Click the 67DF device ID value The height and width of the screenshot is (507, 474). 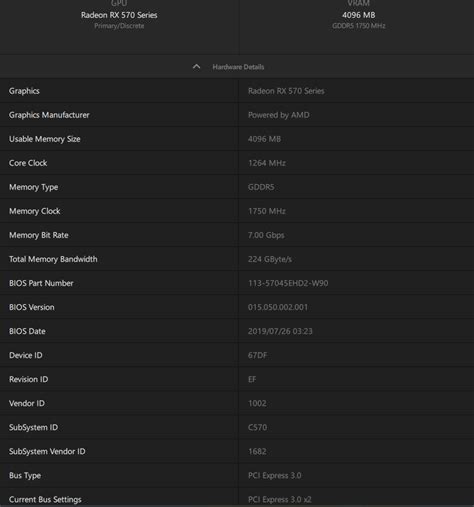click(257, 355)
